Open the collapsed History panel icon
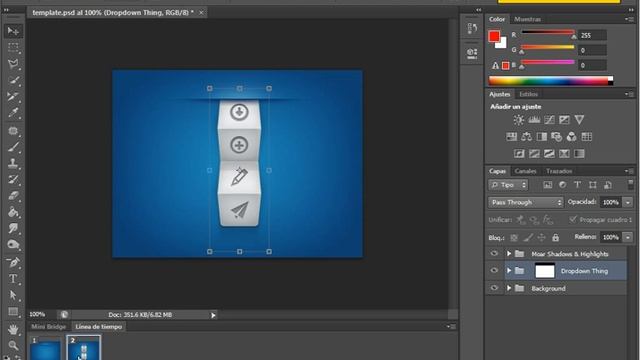Screen dimensions: 640x360 (x=472, y=28)
